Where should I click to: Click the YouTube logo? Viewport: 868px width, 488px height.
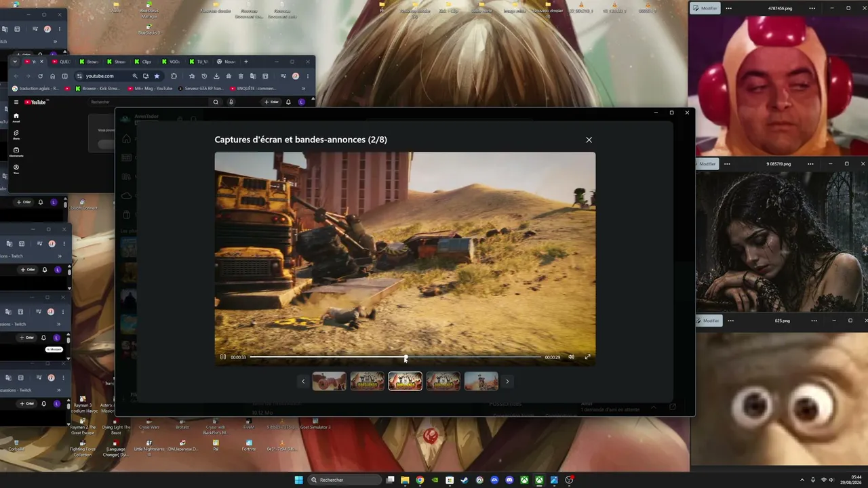coord(35,102)
